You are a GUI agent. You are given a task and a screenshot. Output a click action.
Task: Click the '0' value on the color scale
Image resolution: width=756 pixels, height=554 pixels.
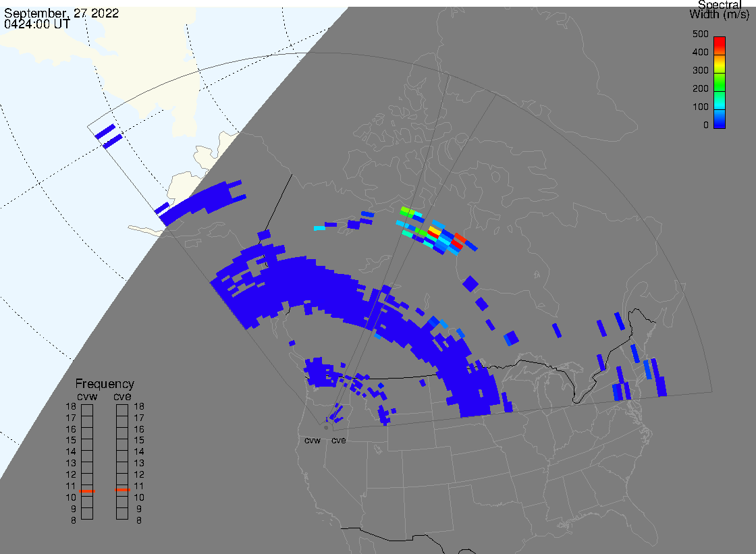point(706,125)
